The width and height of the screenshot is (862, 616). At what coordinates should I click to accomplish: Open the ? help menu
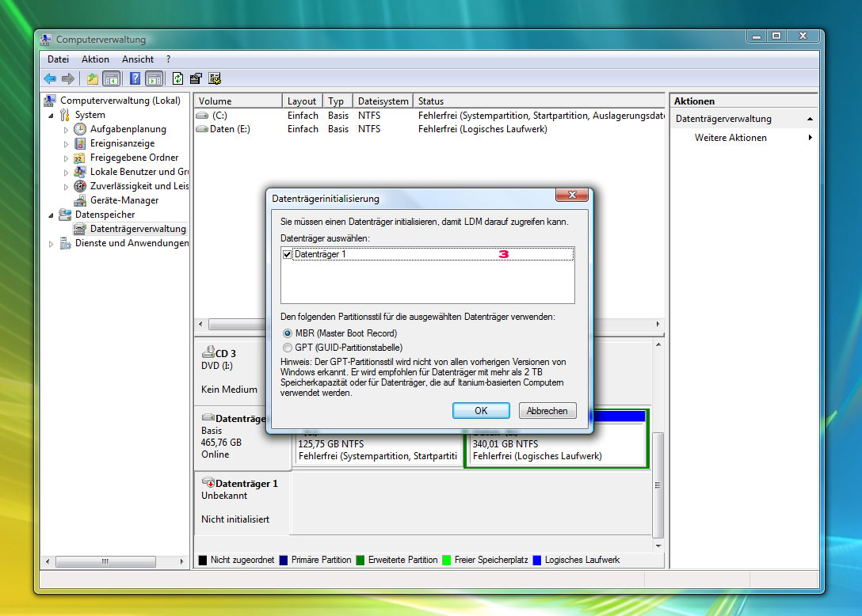pos(168,59)
